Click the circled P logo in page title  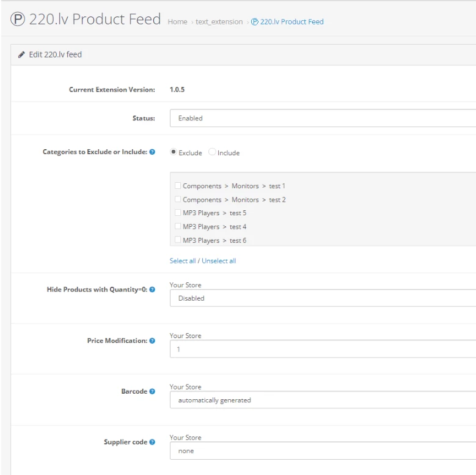pos(18,20)
